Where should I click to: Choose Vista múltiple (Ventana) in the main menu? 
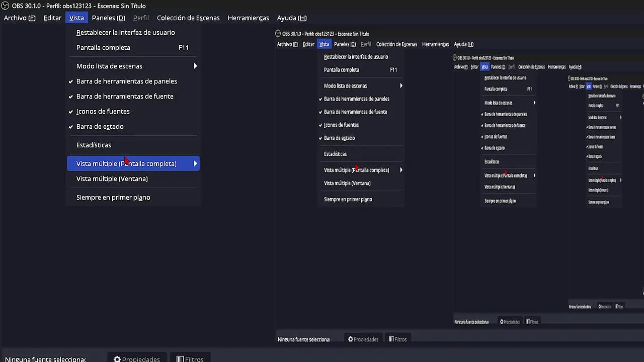pos(112,178)
